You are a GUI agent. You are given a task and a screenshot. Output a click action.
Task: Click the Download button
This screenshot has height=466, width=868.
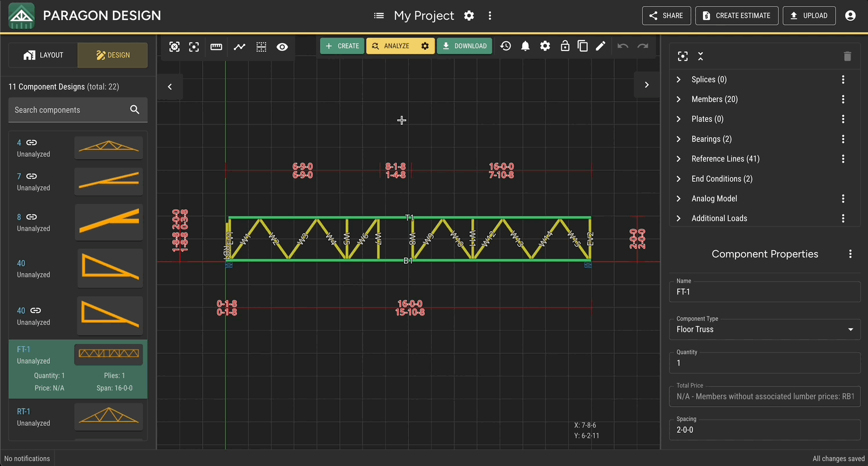click(464, 46)
